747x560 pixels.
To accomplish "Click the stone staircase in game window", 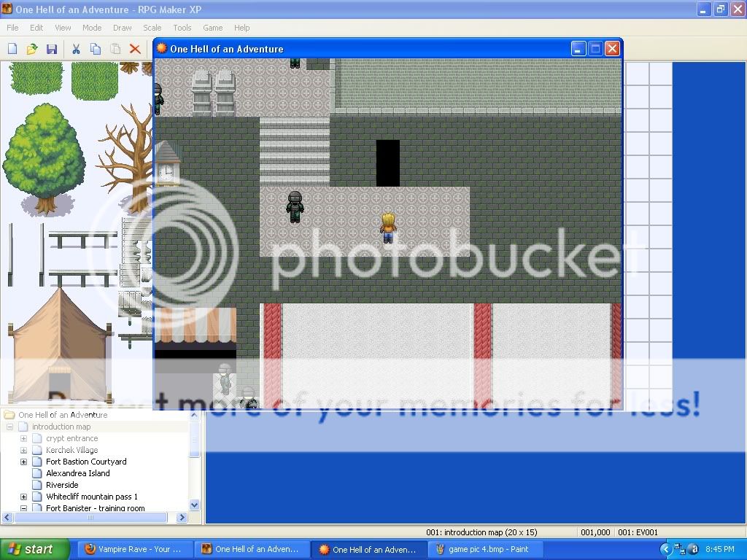I will [295, 152].
